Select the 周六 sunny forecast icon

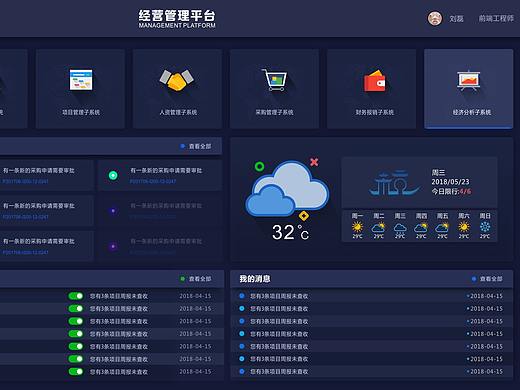click(x=464, y=227)
